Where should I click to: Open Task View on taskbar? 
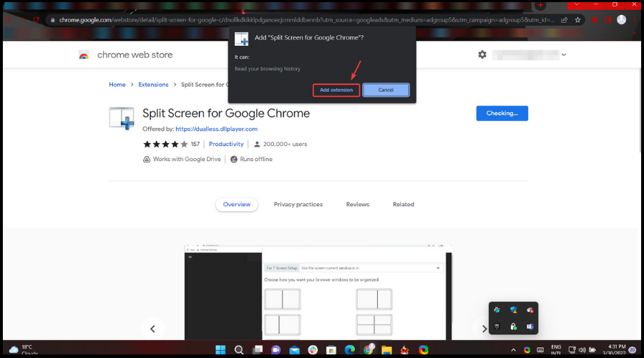click(x=258, y=350)
